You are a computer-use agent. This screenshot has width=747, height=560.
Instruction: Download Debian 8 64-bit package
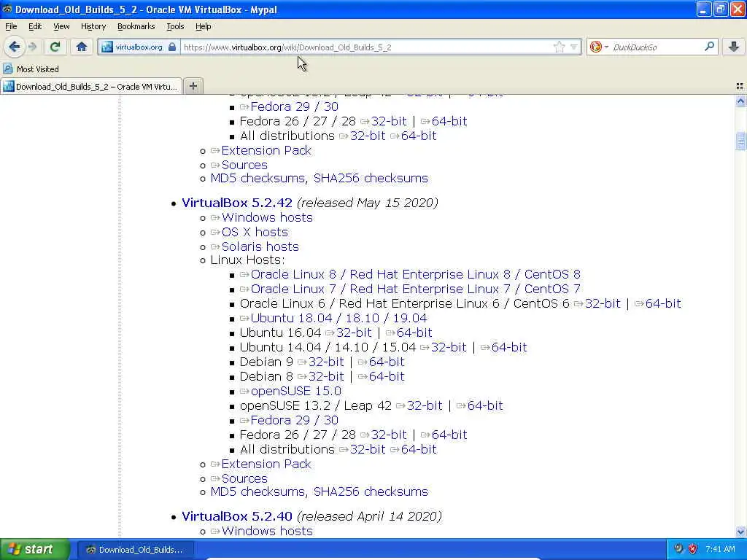[x=387, y=377]
